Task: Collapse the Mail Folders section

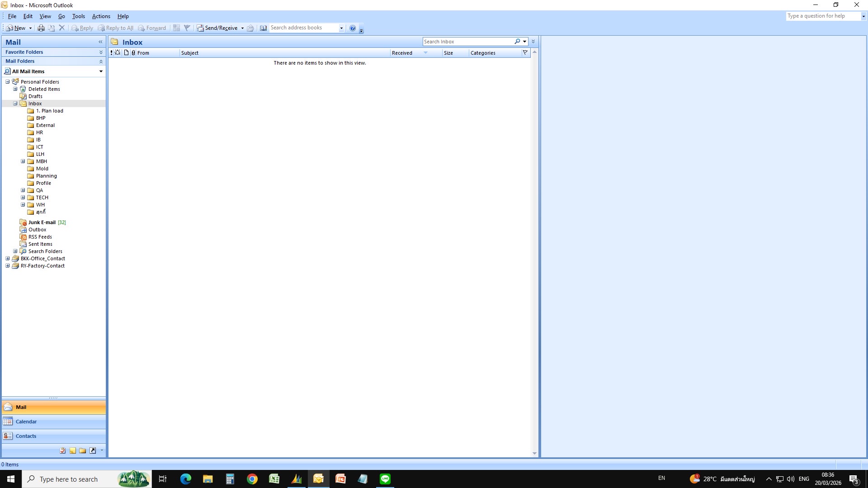Action: (x=101, y=61)
